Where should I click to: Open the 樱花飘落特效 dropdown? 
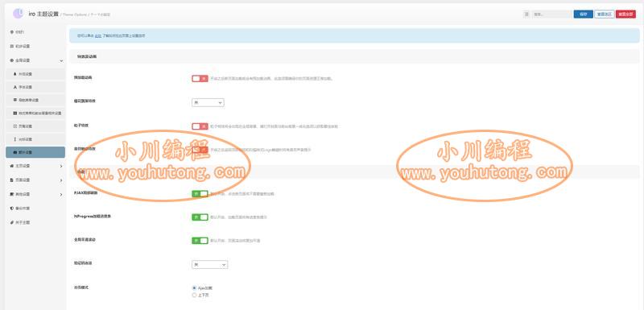click(x=208, y=102)
